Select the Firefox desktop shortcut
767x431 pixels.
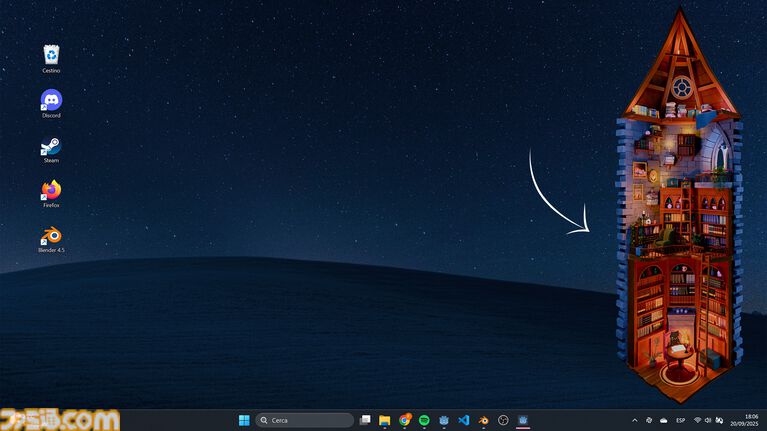(x=51, y=194)
